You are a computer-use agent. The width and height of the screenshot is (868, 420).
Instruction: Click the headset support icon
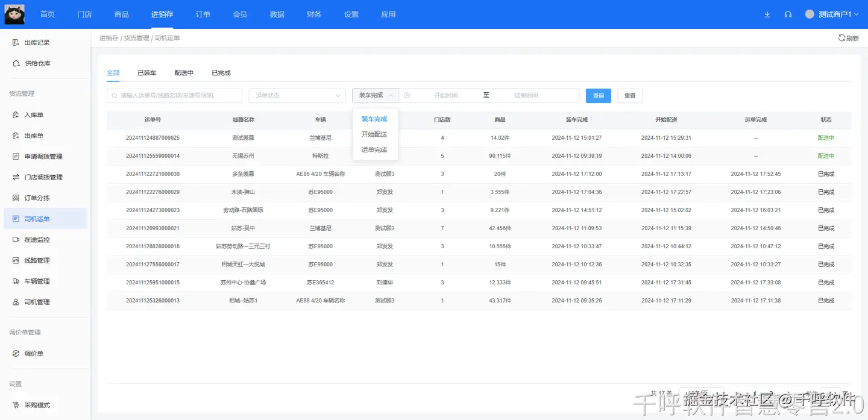tap(788, 14)
